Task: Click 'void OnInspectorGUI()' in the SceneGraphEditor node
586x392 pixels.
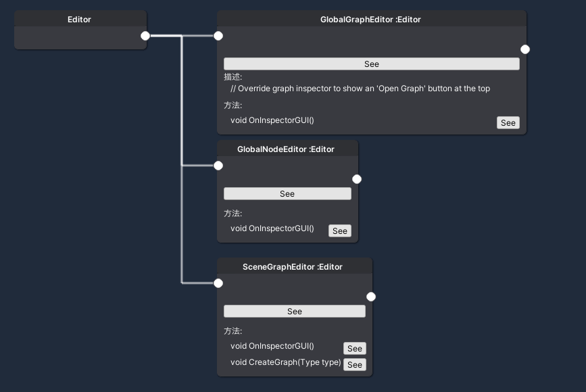Action: coord(272,346)
